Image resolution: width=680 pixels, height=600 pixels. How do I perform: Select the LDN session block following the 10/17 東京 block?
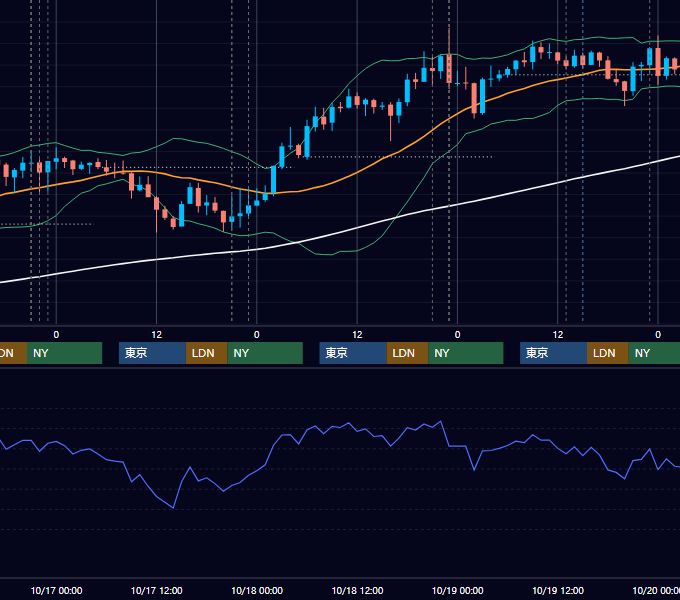pyautogui.click(x=206, y=353)
